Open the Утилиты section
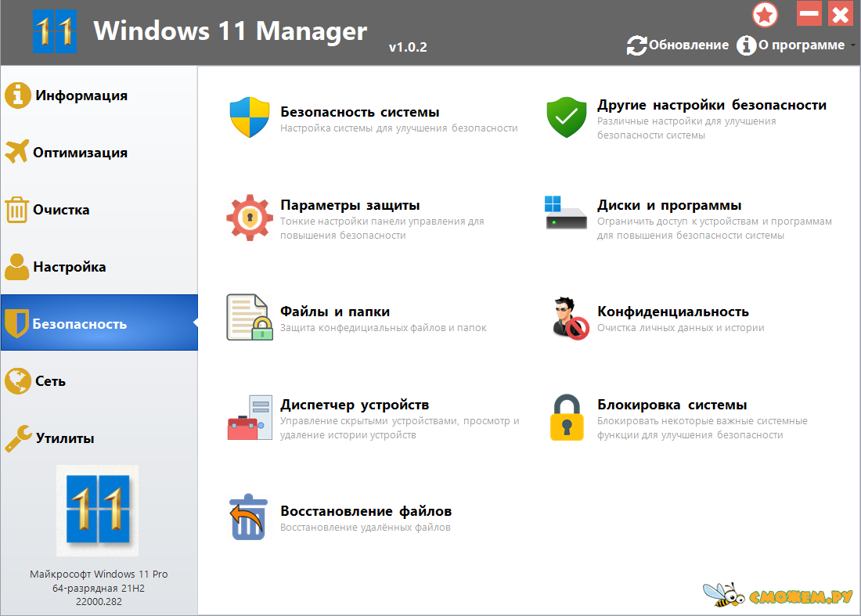This screenshot has width=861, height=616. 99,438
